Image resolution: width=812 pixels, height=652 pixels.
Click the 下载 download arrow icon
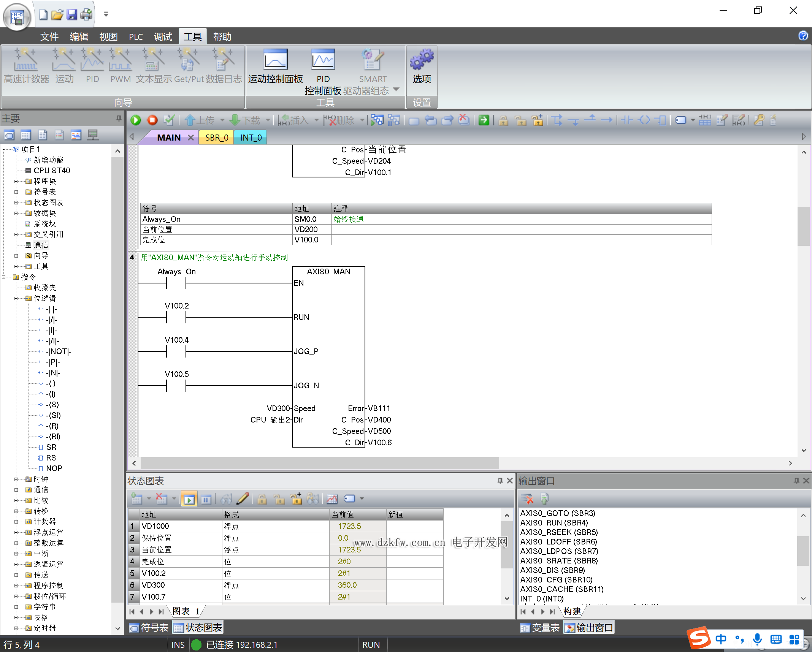pos(235,120)
